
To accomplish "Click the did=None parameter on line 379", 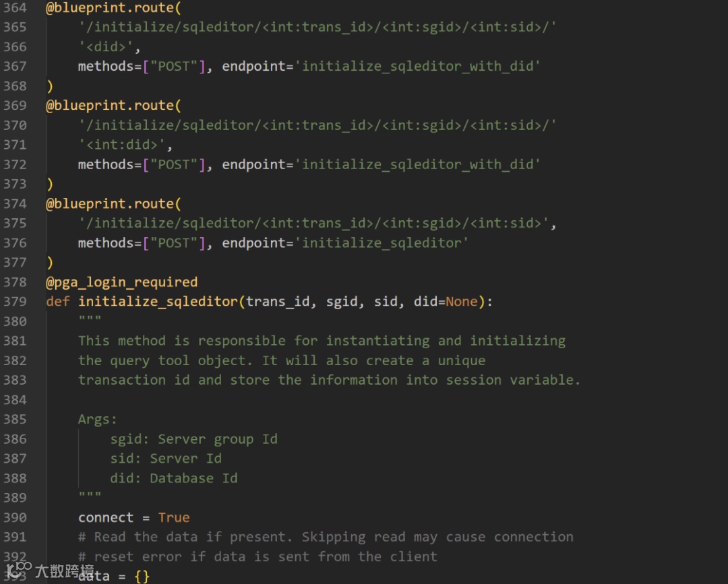I will pos(446,302).
